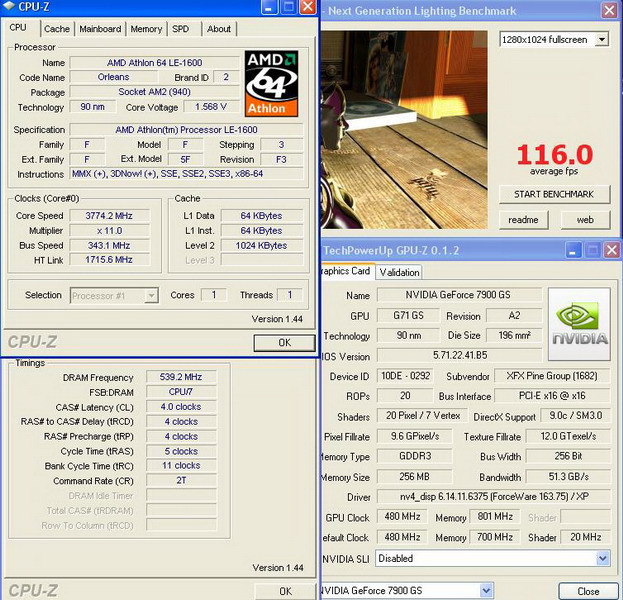Expand the Processor #1 selection dropdown
The image size is (623, 600).
(114, 296)
